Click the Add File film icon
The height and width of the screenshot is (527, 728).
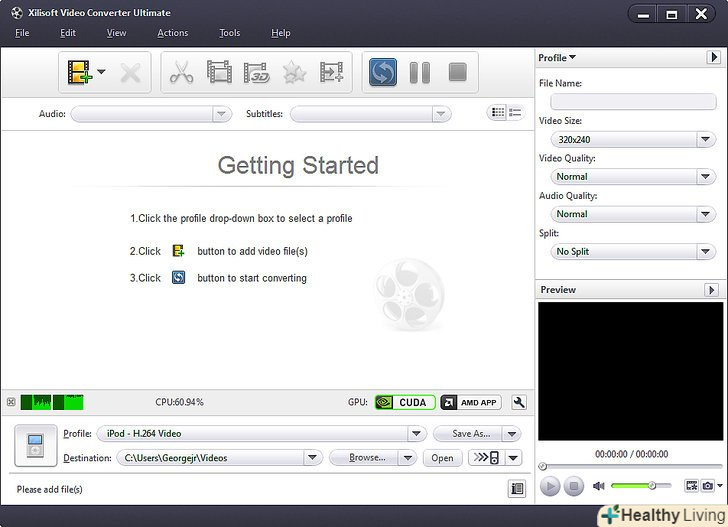click(79, 72)
